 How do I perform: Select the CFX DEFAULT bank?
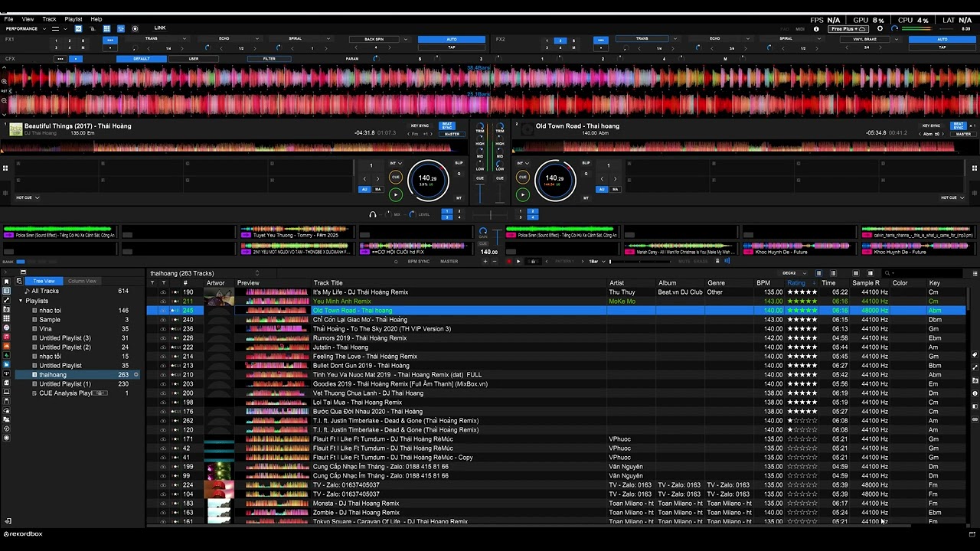142,59
